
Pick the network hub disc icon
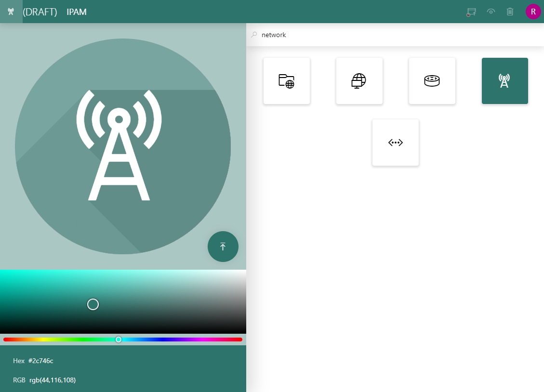432,80
